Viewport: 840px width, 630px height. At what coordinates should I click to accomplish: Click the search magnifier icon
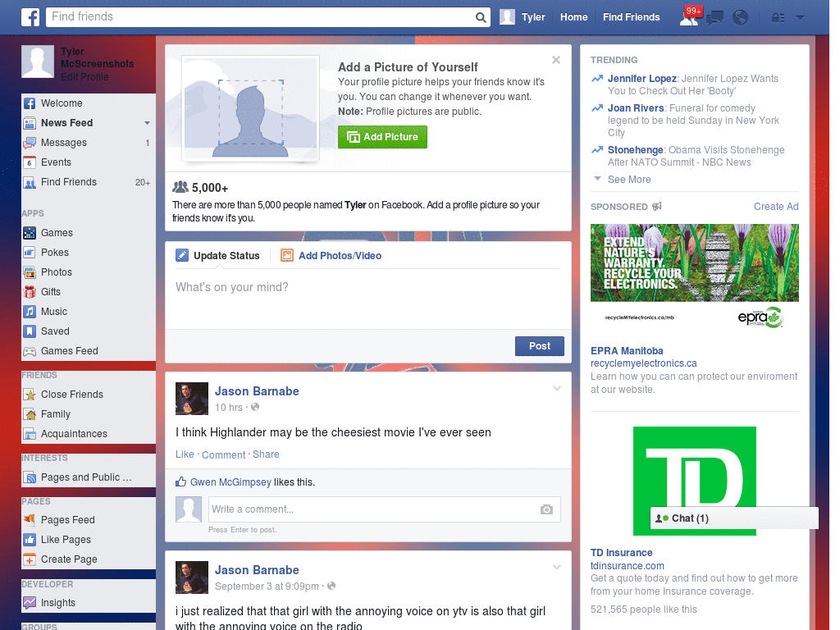click(x=481, y=18)
